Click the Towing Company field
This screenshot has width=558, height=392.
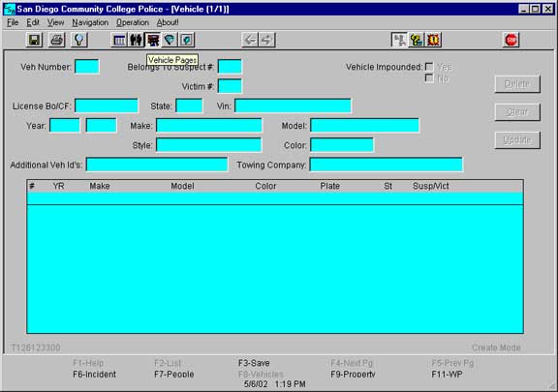(387, 165)
